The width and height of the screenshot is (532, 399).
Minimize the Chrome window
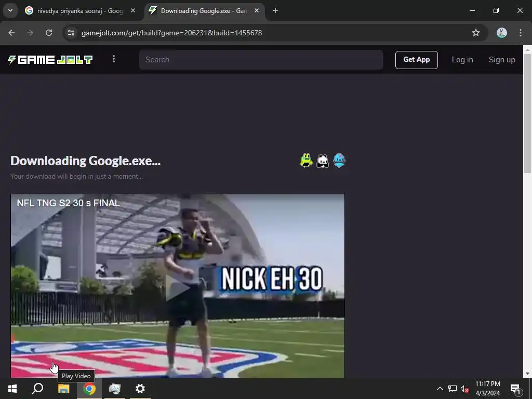472,11
